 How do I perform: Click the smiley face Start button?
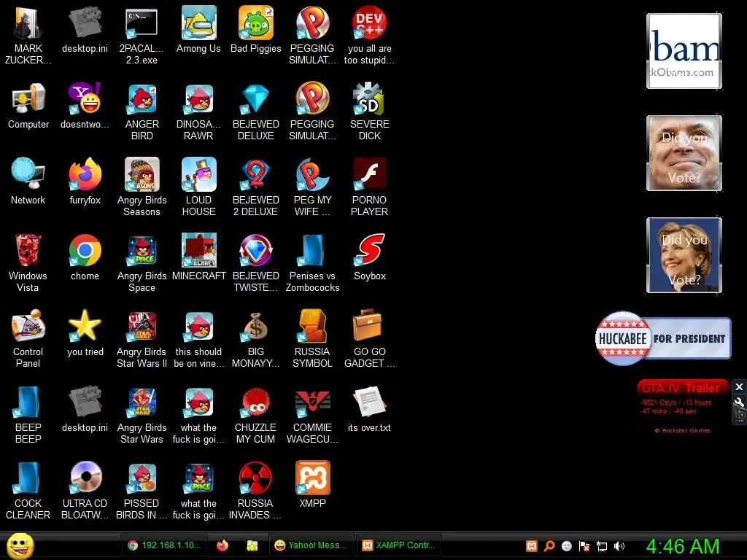pyautogui.click(x=20, y=545)
